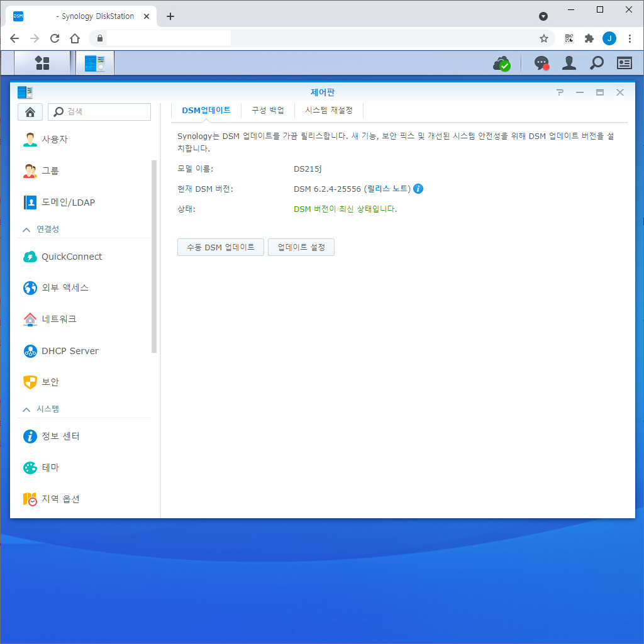Close the Synology DiskStation browser tab
644x644 pixels.
pyautogui.click(x=147, y=16)
